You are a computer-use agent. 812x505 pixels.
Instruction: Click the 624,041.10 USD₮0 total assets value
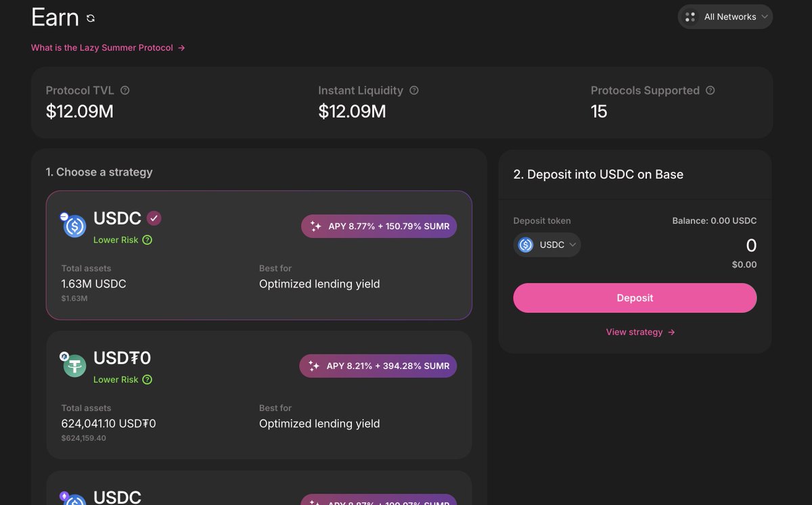pyautogui.click(x=108, y=424)
